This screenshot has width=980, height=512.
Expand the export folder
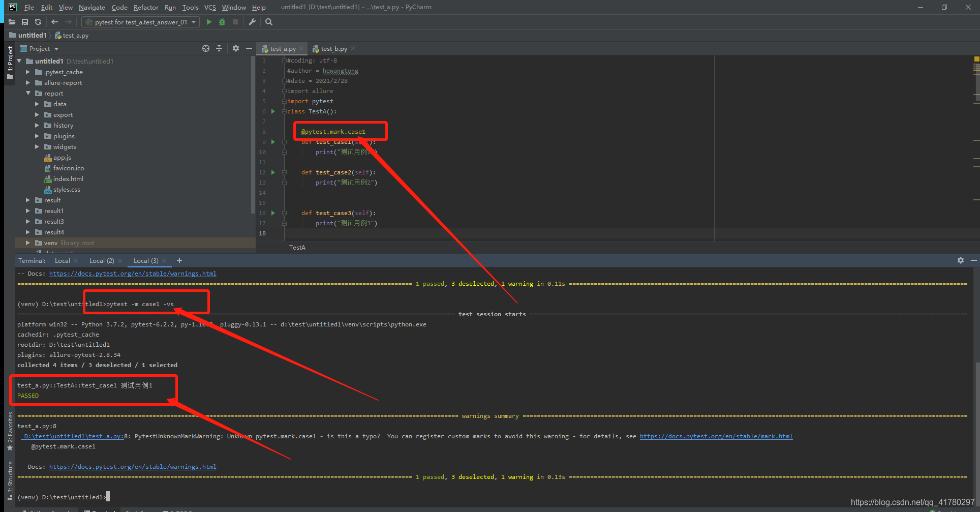(x=37, y=115)
